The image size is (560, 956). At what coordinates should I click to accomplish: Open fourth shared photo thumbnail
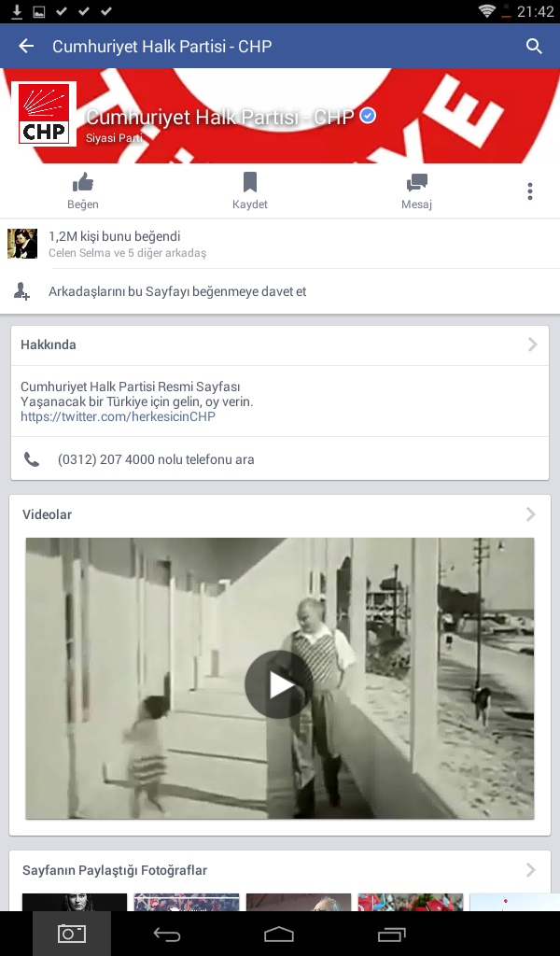411,903
